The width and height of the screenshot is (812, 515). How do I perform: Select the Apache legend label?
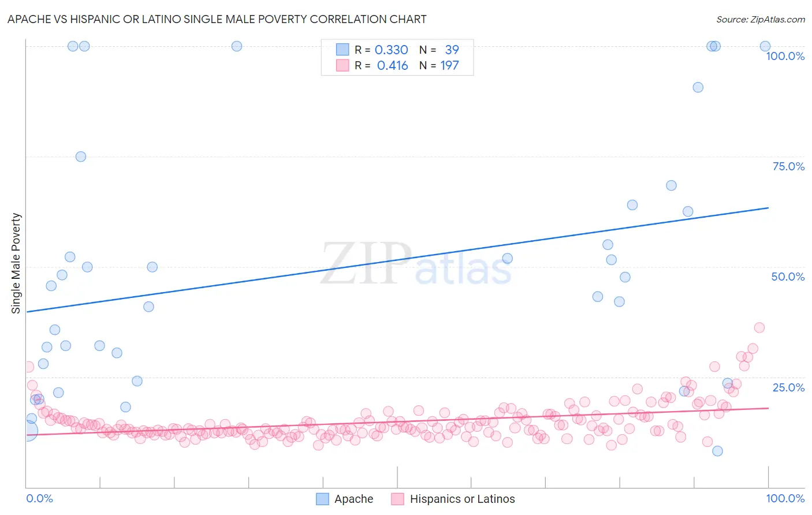point(353,499)
